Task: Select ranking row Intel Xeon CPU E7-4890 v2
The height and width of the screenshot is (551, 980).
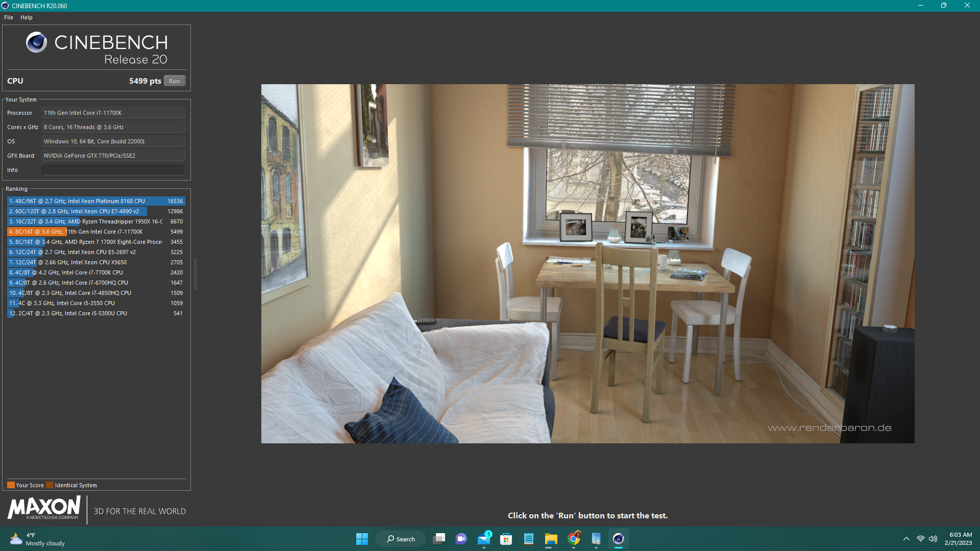Action: coord(96,211)
